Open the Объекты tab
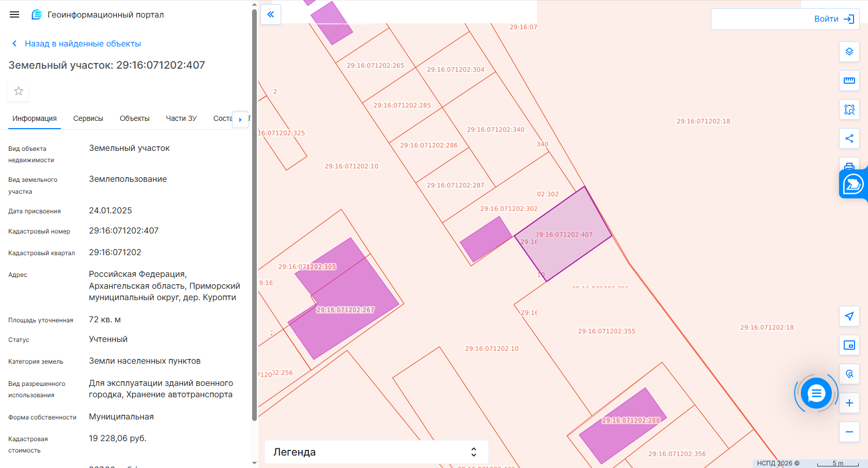The image size is (868, 468). coord(134,118)
